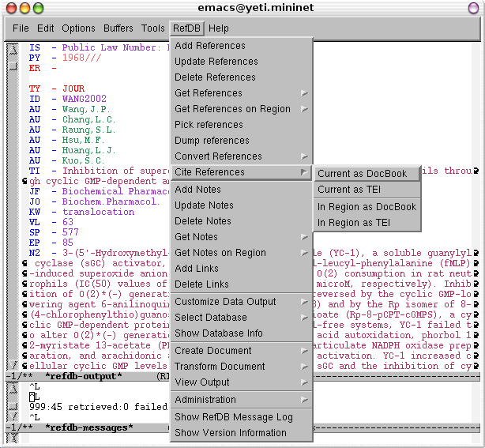Open the Help menu

[x=219, y=28]
